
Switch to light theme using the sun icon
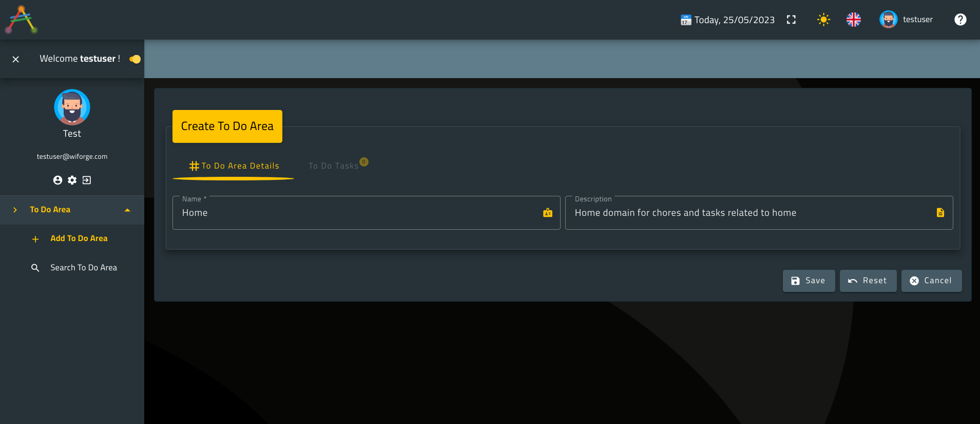823,20
